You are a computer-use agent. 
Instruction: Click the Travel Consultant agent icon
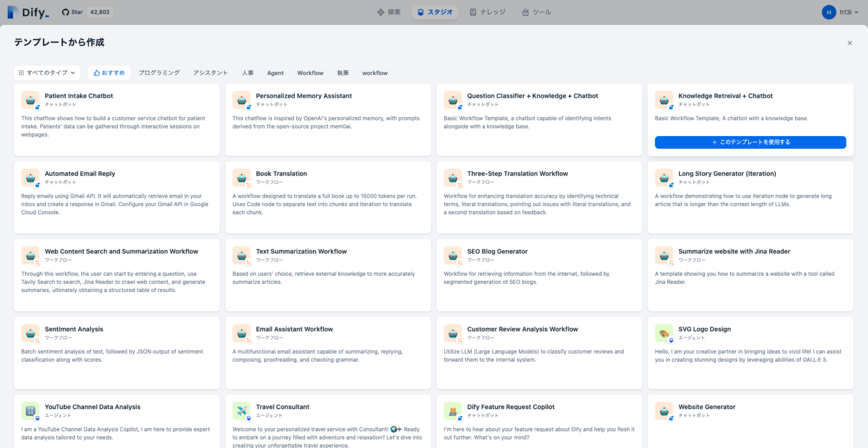(x=241, y=411)
